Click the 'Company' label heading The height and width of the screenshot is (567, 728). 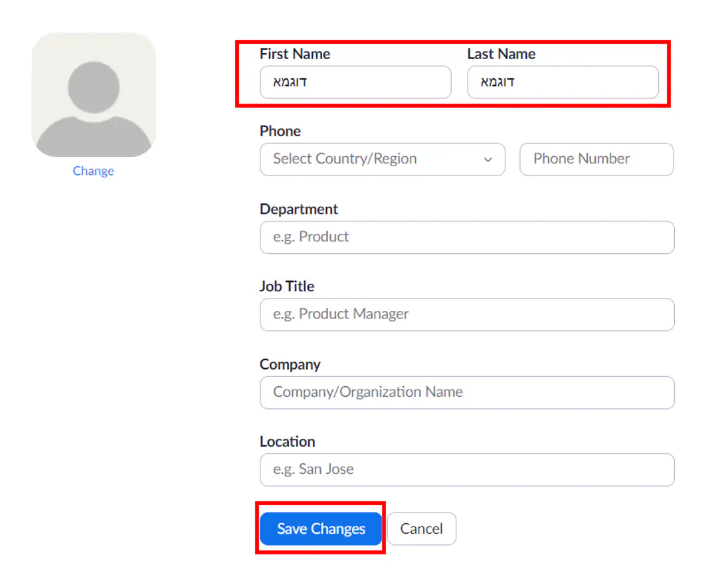click(x=290, y=364)
